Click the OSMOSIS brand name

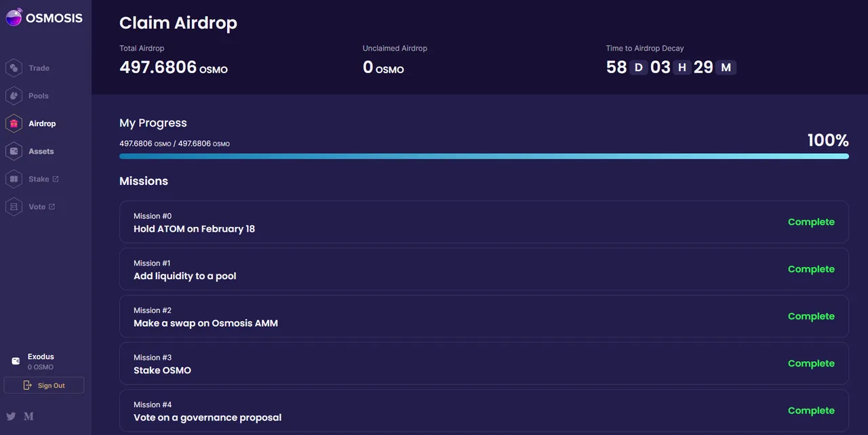tap(54, 18)
